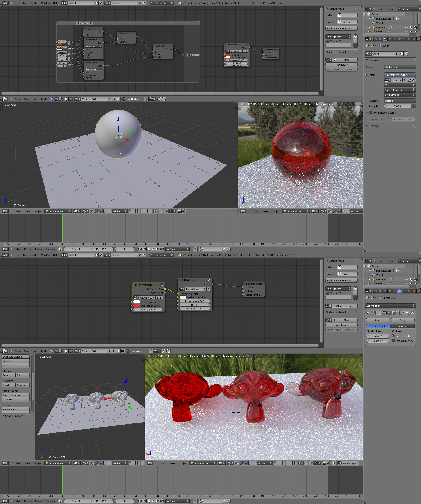Screen dimensions: 421x504
Task: Move the subsurf modifier up in stack
Action: [403, 313]
